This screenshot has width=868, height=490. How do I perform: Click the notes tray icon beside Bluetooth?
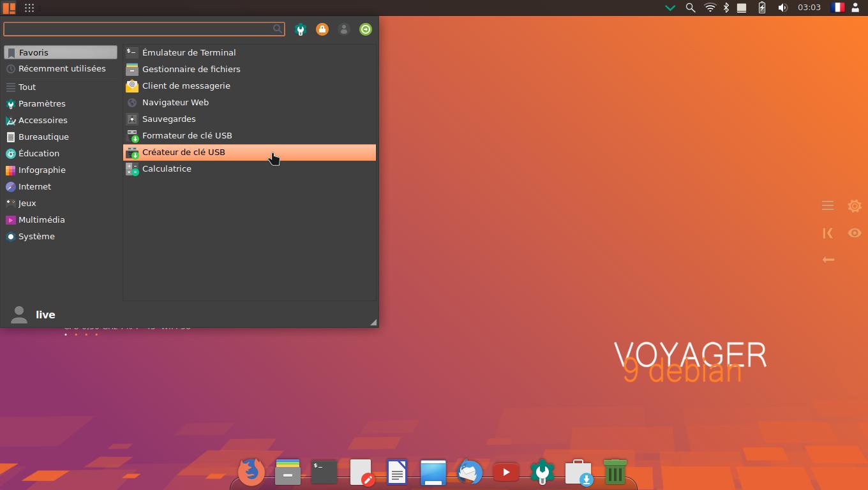click(x=742, y=8)
